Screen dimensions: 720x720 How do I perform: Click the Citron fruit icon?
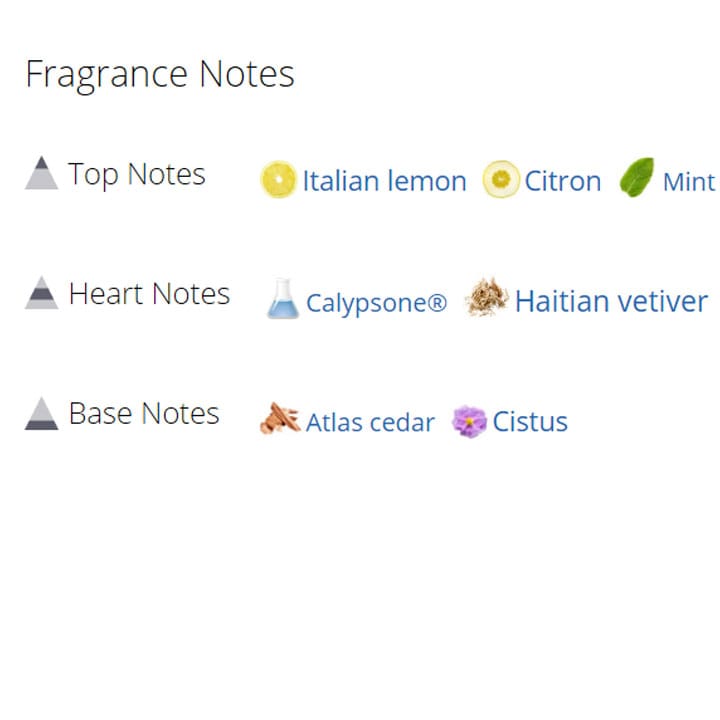tap(501, 180)
